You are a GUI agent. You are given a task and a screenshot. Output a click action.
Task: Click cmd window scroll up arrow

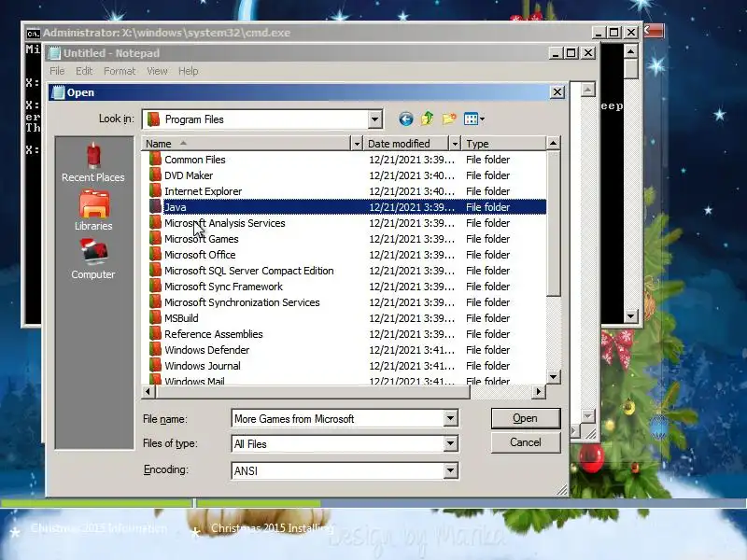click(x=631, y=50)
